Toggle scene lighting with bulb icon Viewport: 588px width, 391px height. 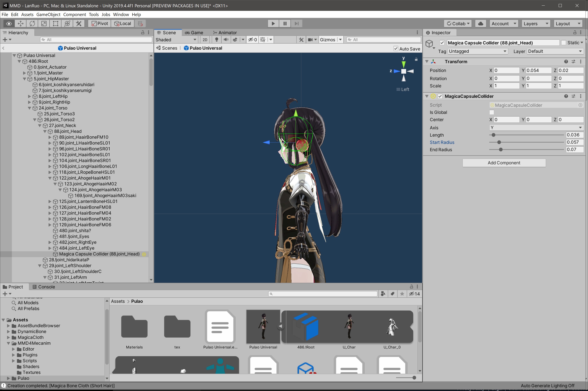click(x=216, y=40)
